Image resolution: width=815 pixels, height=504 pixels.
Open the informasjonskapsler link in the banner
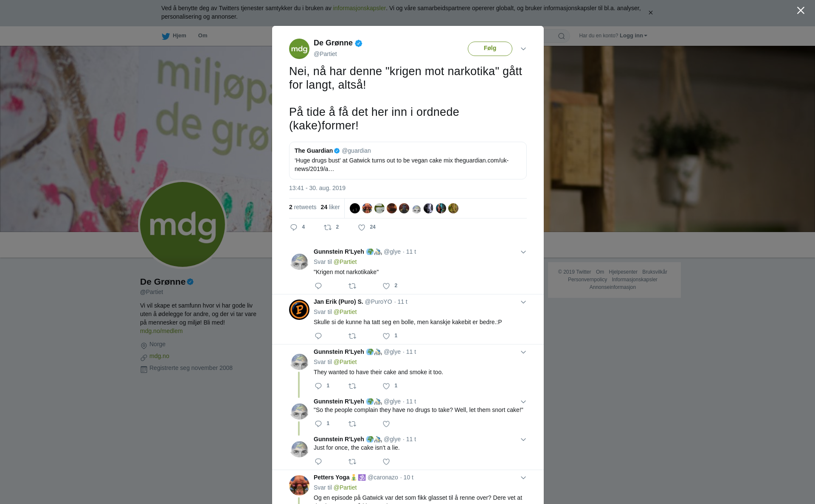tap(359, 8)
